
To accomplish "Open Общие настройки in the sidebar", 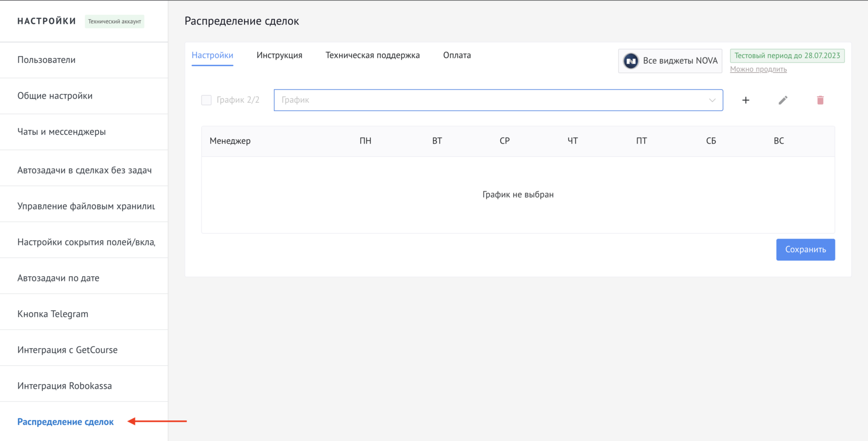I will coord(84,96).
